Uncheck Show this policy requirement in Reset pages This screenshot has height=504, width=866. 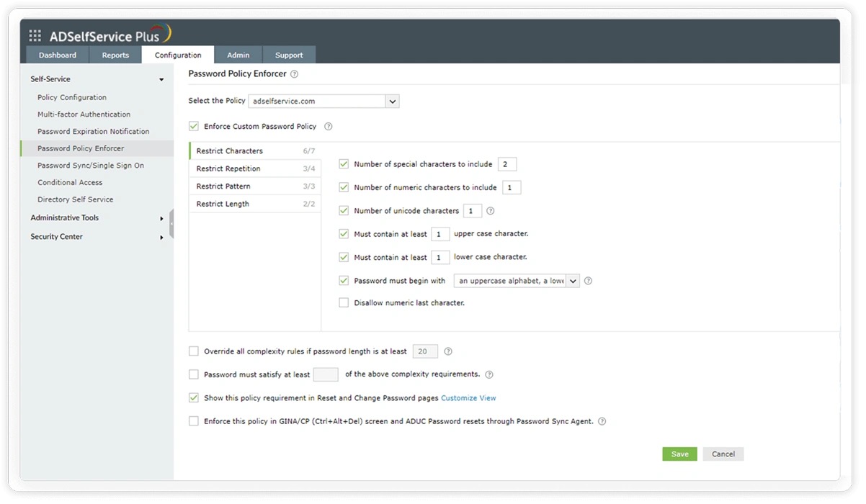(193, 397)
